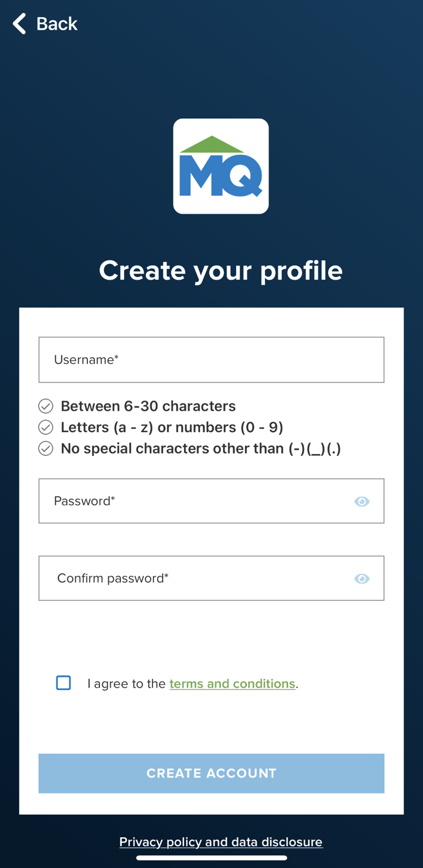Click the Create your profile heading
The image size is (423, 868).
(221, 271)
